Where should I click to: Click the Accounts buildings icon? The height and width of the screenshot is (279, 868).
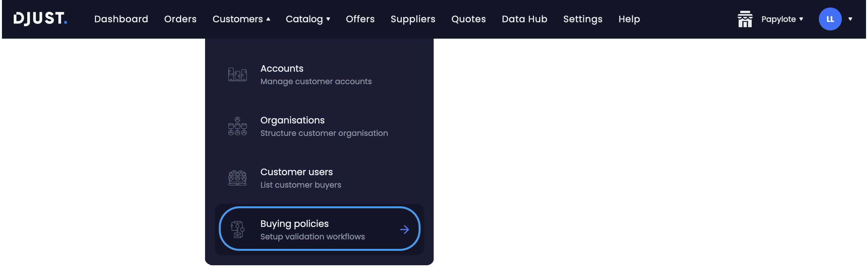(x=238, y=74)
